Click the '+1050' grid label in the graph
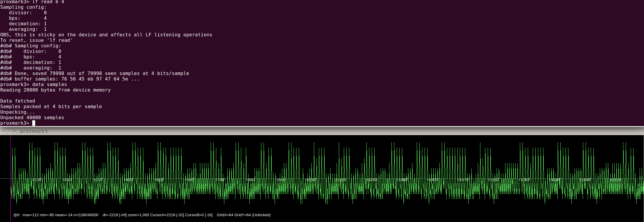 (310, 180)
